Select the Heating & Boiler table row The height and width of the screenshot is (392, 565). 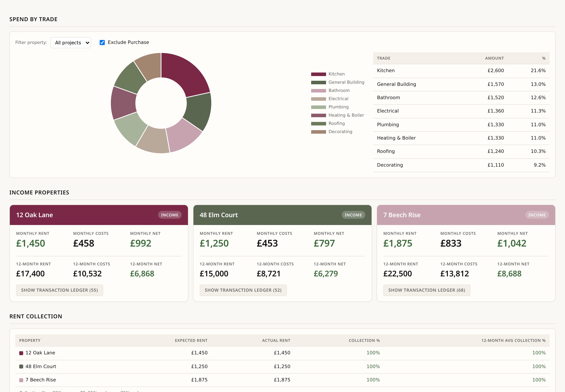pos(461,138)
